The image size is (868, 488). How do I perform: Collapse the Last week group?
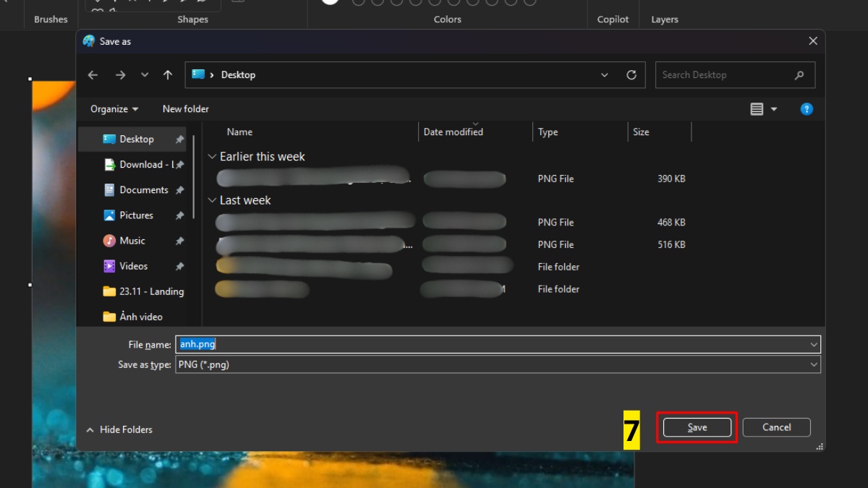213,200
